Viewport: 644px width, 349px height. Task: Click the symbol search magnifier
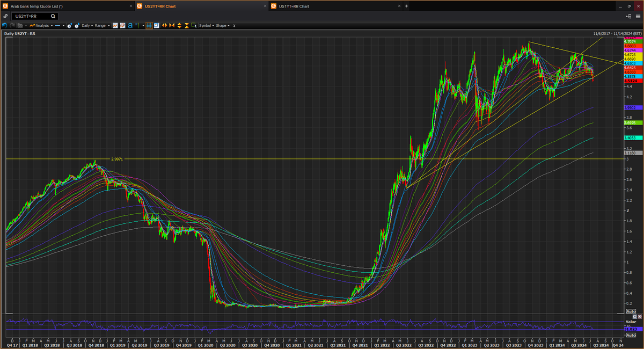click(x=53, y=16)
